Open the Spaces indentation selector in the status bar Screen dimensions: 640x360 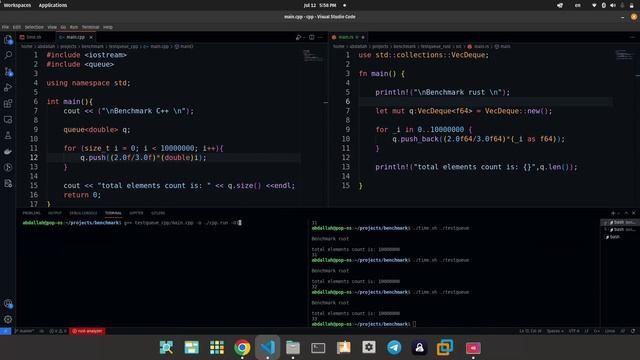click(x=555, y=331)
